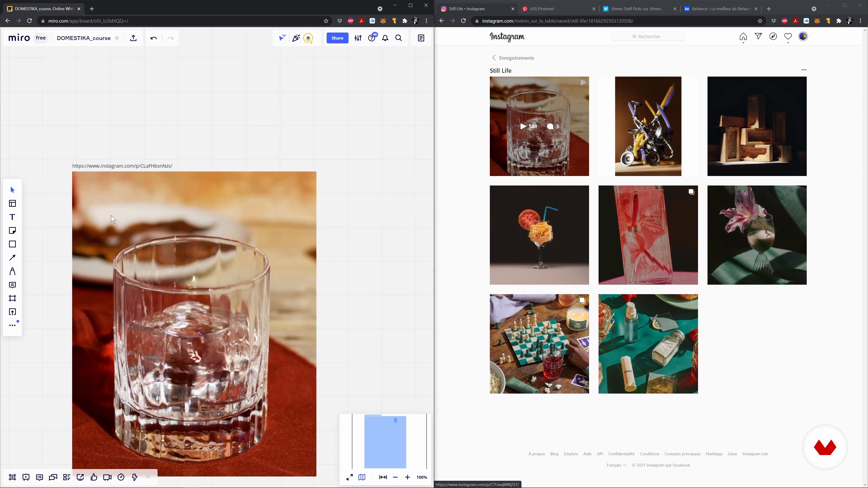The image size is (868, 488).
Task: Open Still Life collection options menu
Action: (x=804, y=70)
